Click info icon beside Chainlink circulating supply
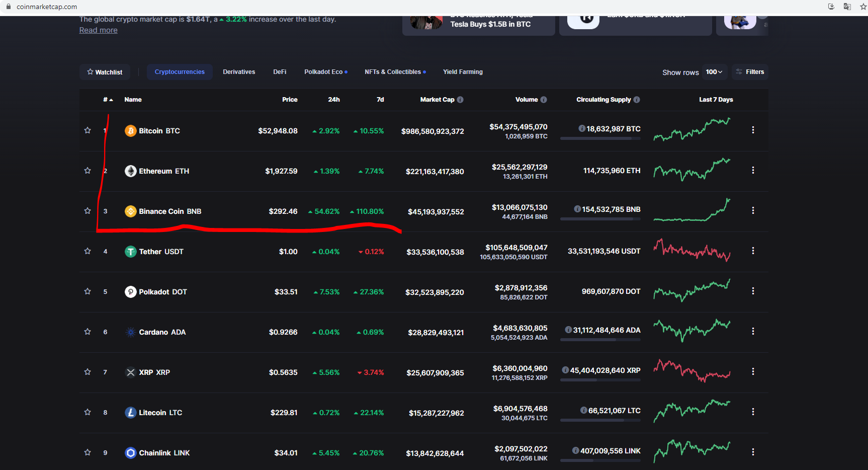This screenshot has height=470, width=868. pos(576,451)
